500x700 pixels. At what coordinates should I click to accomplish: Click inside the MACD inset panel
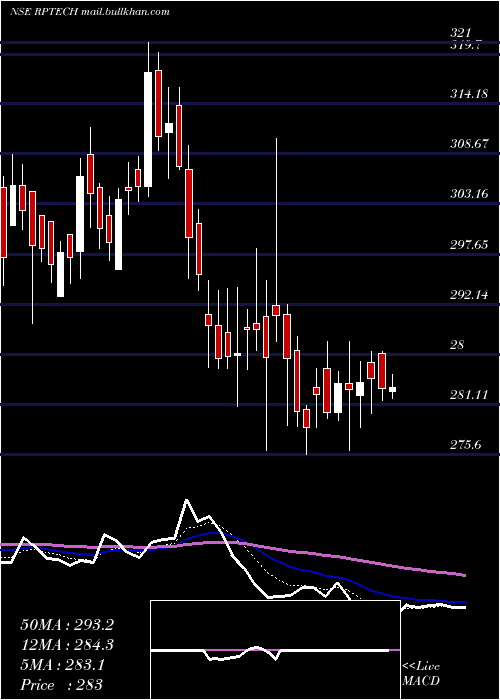275,650
